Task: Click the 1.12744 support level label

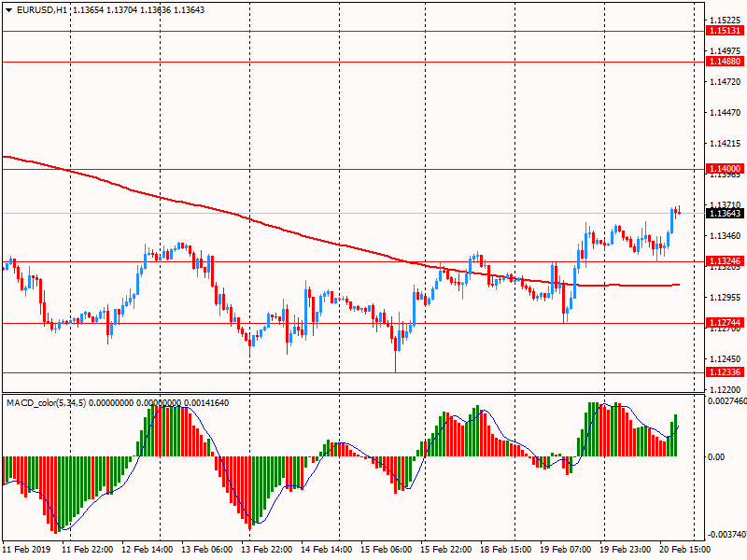Action: click(725, 323)
